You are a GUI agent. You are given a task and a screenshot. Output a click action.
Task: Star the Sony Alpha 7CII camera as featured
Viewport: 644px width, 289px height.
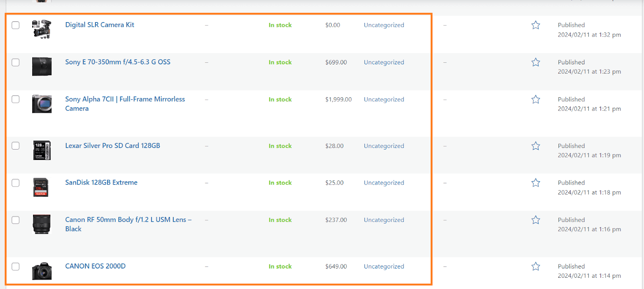coord(535,99)
